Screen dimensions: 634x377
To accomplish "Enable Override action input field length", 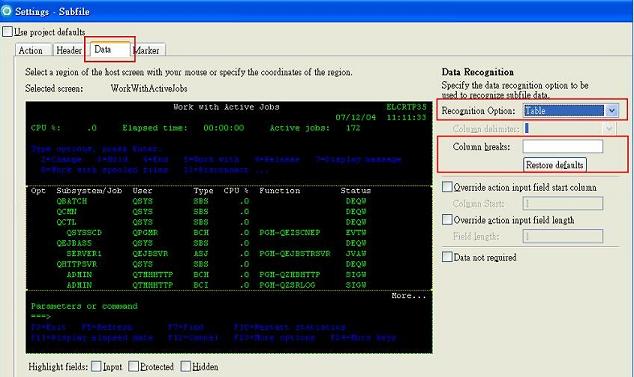I will point(447,220).
